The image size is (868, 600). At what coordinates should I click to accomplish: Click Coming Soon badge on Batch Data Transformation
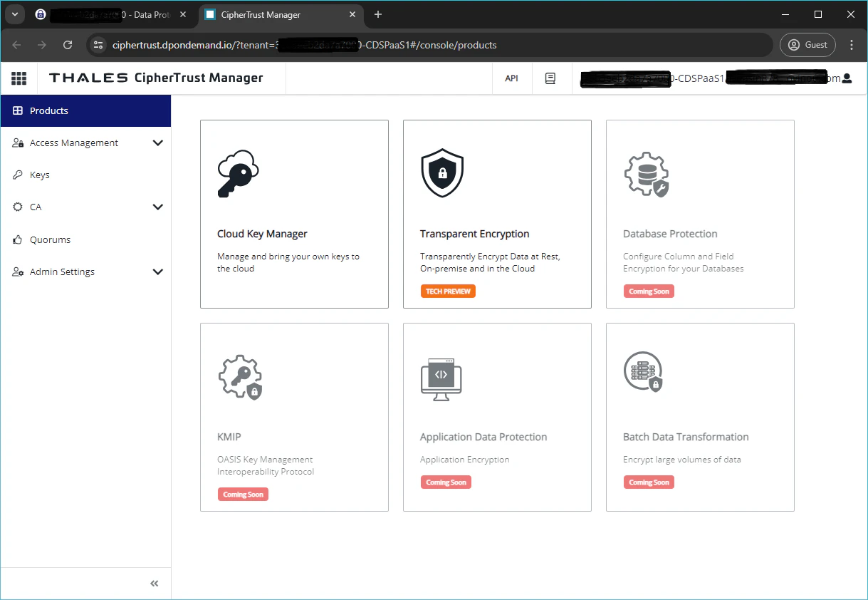tap(649, 482)
